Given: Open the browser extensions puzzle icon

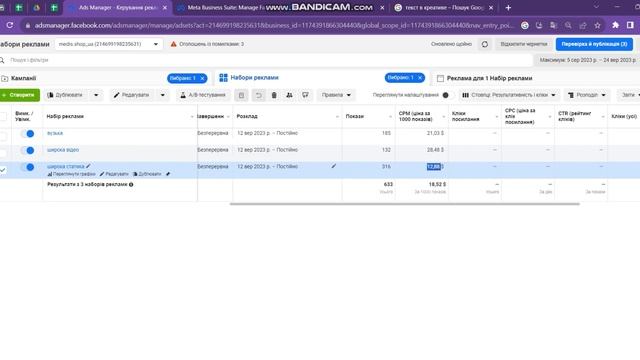Looking at the screenshot, I should [x=616, y=25].
